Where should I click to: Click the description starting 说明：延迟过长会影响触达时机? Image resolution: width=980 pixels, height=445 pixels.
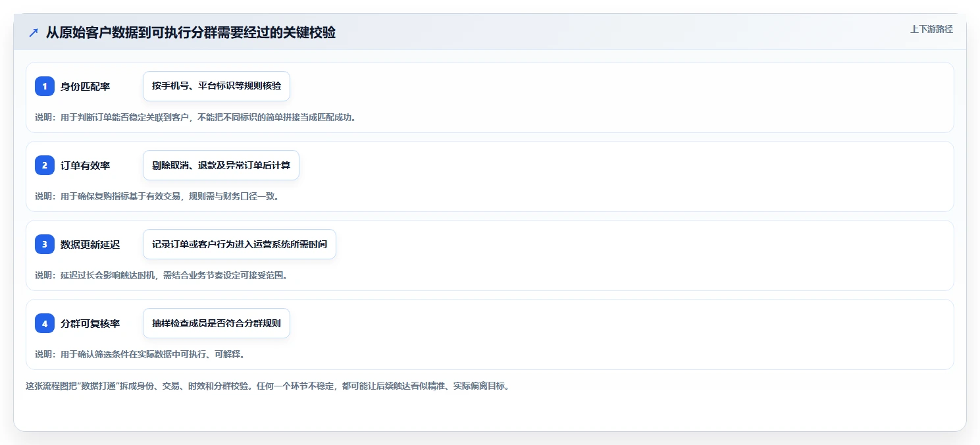pyautogui.click(x=161, y=275)
